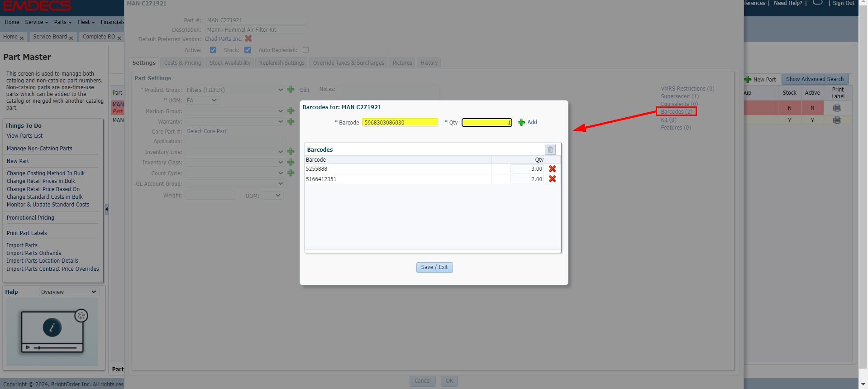
Task: Delete barcode 5255888 with red X
Action: 552,169
